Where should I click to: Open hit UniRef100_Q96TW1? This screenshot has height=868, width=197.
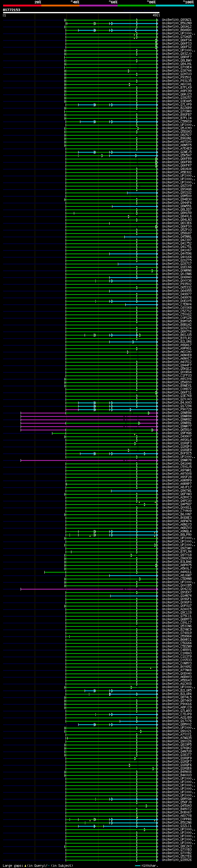click(176, 491)
